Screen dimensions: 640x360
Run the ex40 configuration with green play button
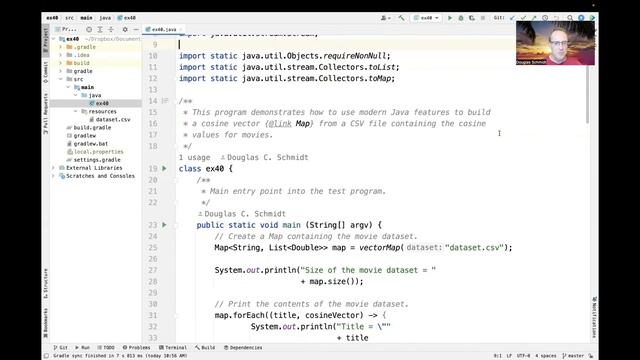(x=450, y=18)
